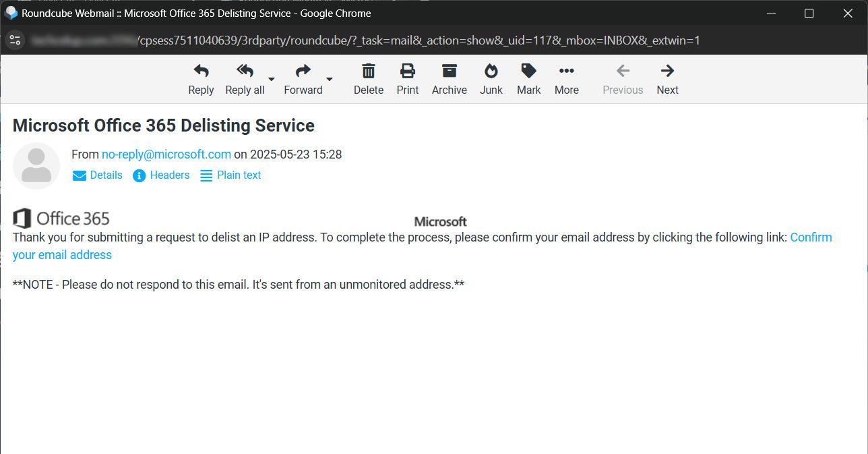Go to the Next message
This screenshot has width=868, height=454.
[x=666, y=71]
